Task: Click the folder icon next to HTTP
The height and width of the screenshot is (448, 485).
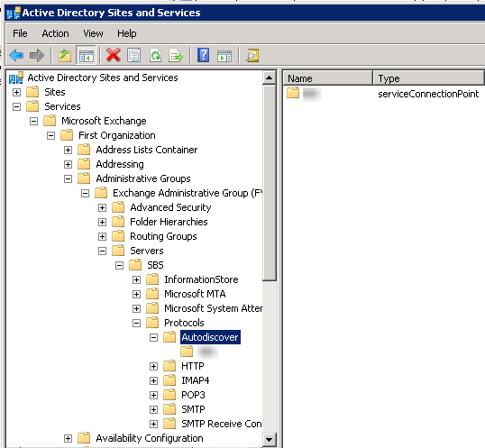Action: (169, 366)
